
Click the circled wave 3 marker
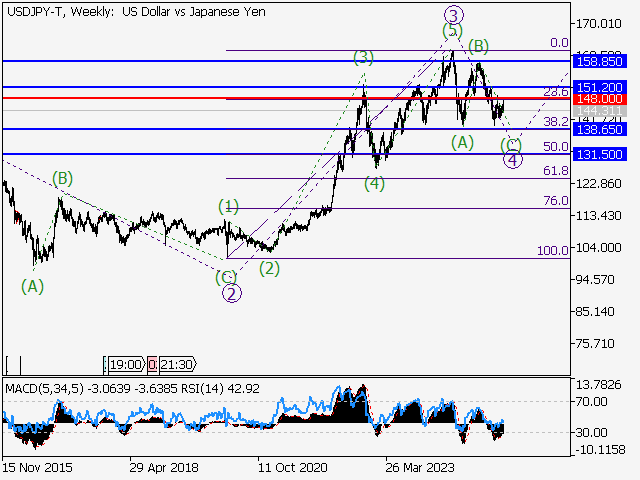(454, 14)
